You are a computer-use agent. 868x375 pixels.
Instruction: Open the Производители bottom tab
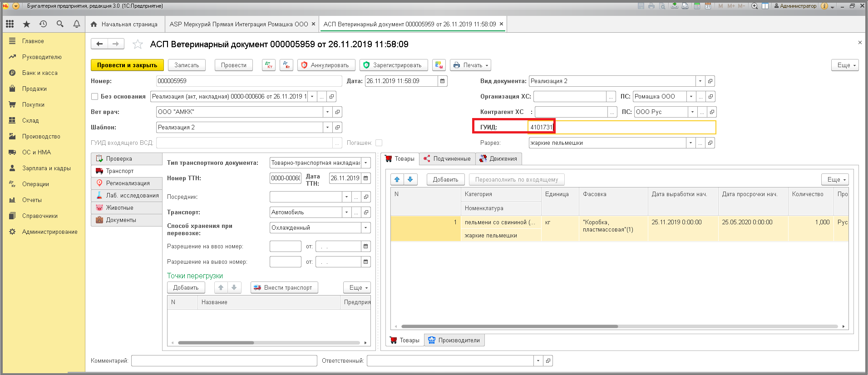[454, 340]
